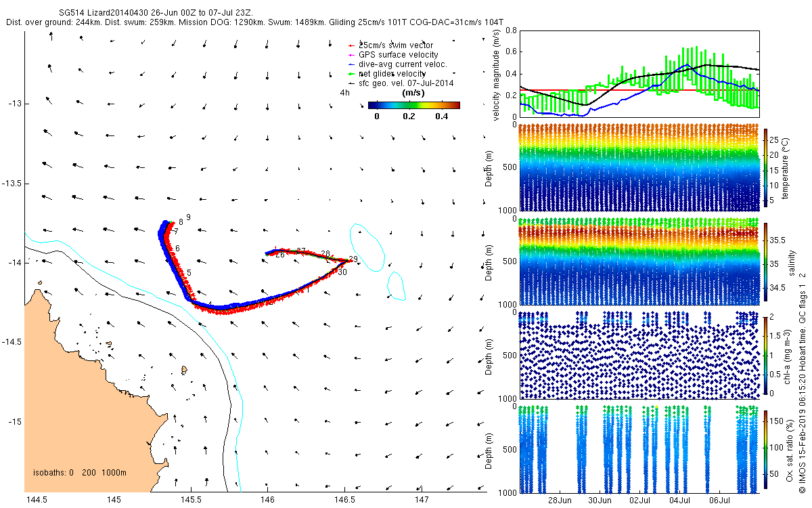
Task: Click date tick label '28Jun'
Action: coord(560,501)
